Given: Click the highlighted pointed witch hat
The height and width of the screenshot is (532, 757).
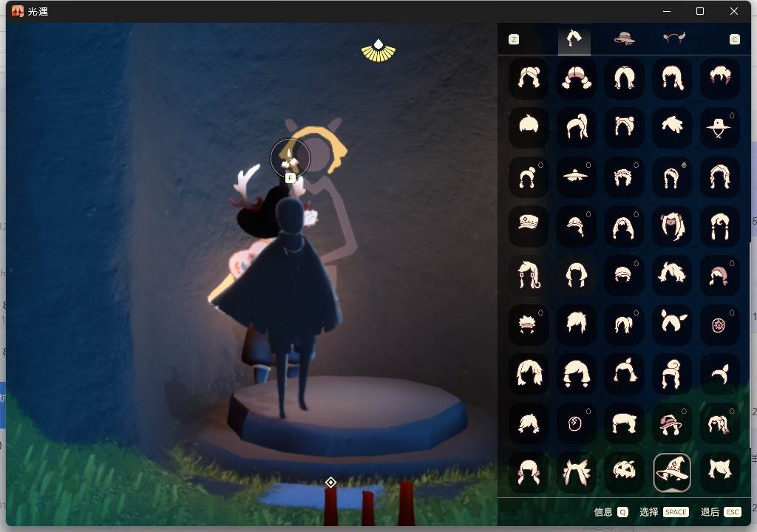Looking at the screenshot, I should [672, 472].
